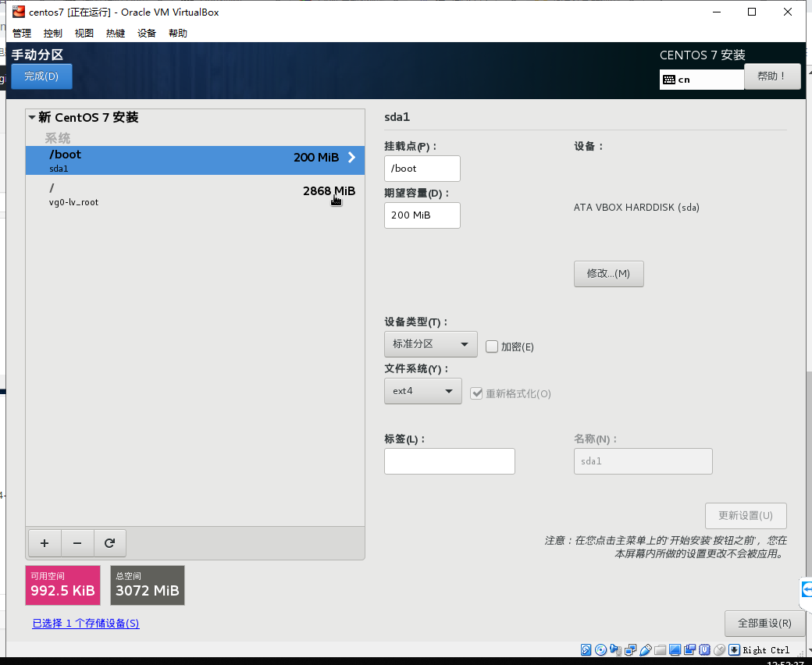Click the Right Ctrl host key label

pyautogui.click(x=766, y=650)
